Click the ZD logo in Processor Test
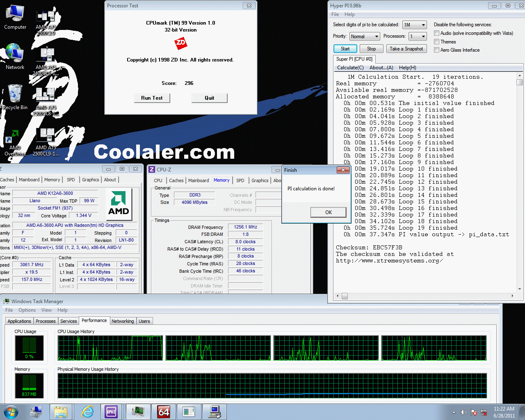Image resolution: width=525 pixels, height=420 pixels. coord(180,43)
